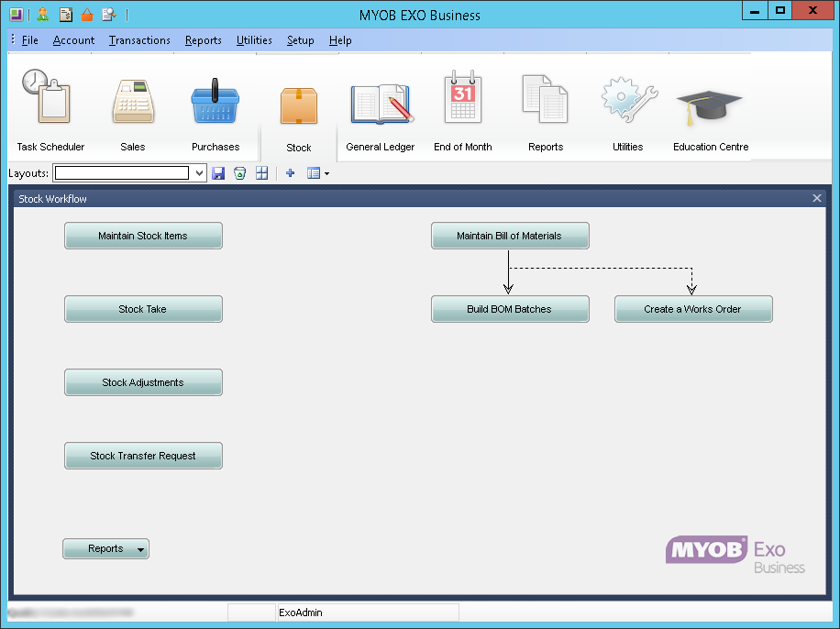This screenshot has width=840, height=629.
Task: Click the grid arrange layout icon
Action: point(262,173)
